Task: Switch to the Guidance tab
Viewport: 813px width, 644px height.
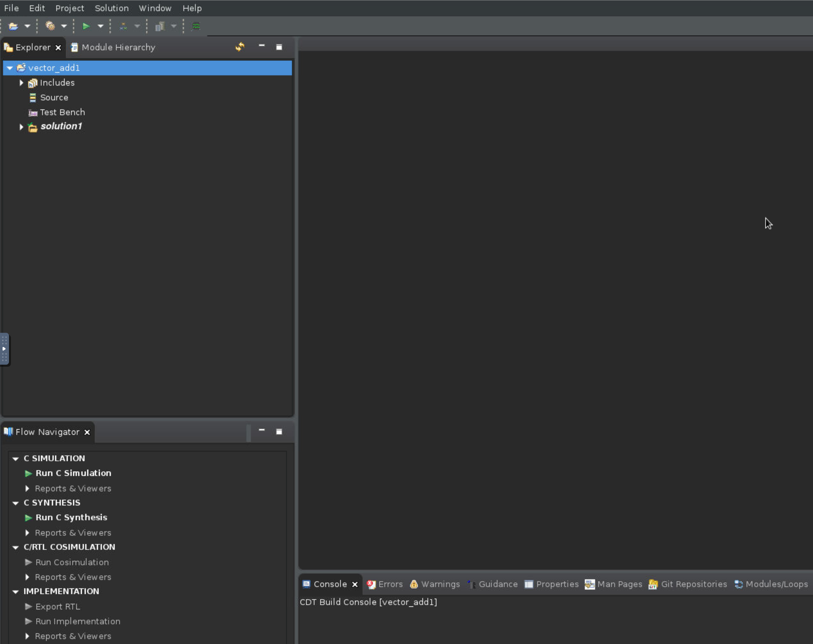Action: (492, 585)
